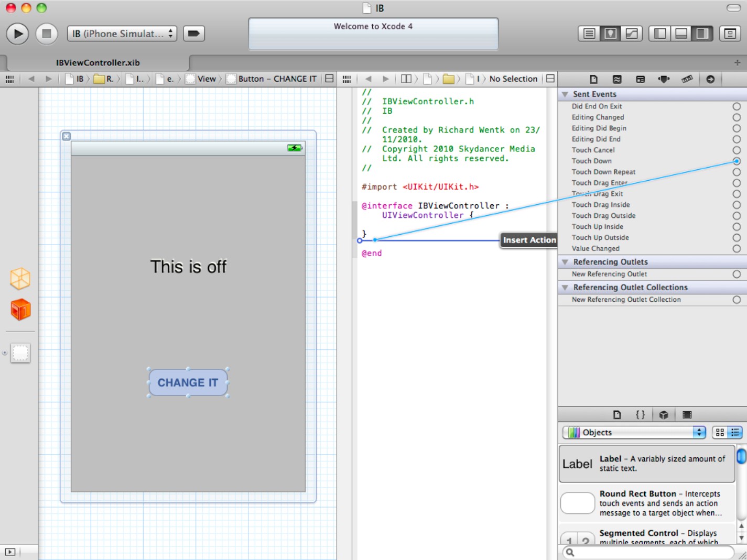The image size is (747, 560).
Task: Go forward in assistant editor history
Action: click(386, 79)
